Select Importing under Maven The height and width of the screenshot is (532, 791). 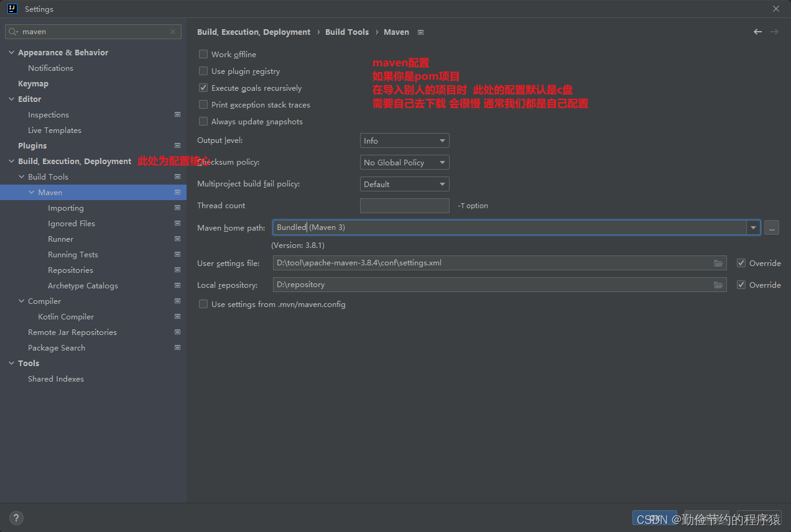[x=65, y=208]
